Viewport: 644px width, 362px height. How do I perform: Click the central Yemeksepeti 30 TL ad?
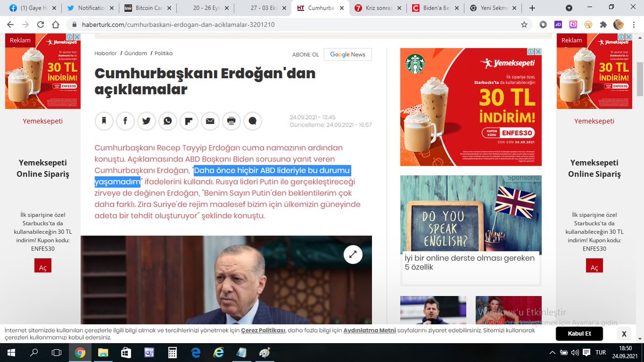[471, 107]
